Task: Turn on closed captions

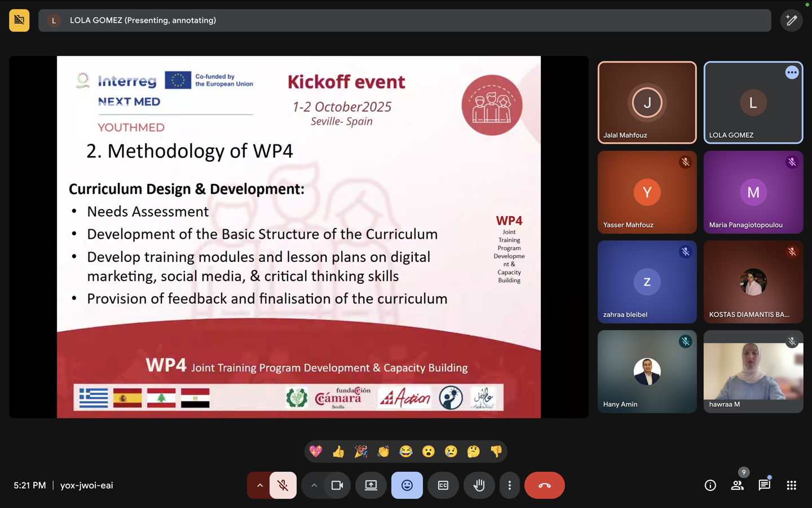Action: 443,485
